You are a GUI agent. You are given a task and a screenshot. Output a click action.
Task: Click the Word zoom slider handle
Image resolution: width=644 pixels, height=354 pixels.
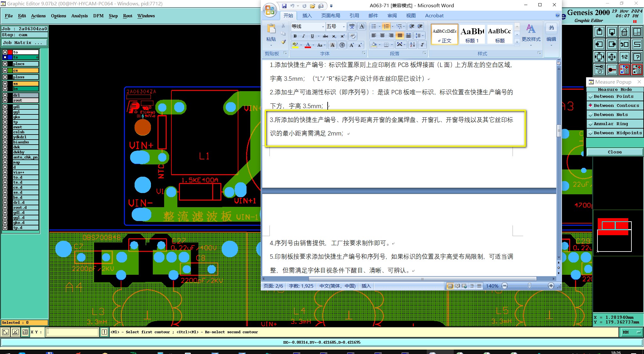point(530,286)
